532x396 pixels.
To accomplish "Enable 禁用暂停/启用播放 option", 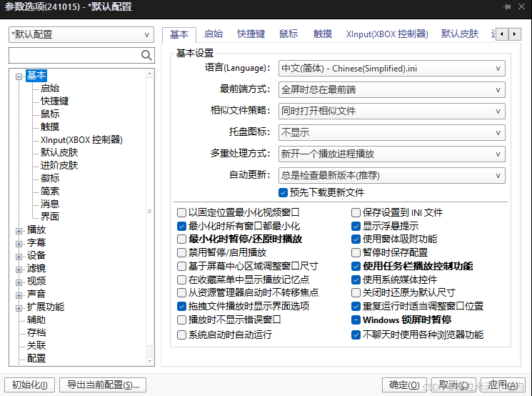I will (x=181, y=252).
